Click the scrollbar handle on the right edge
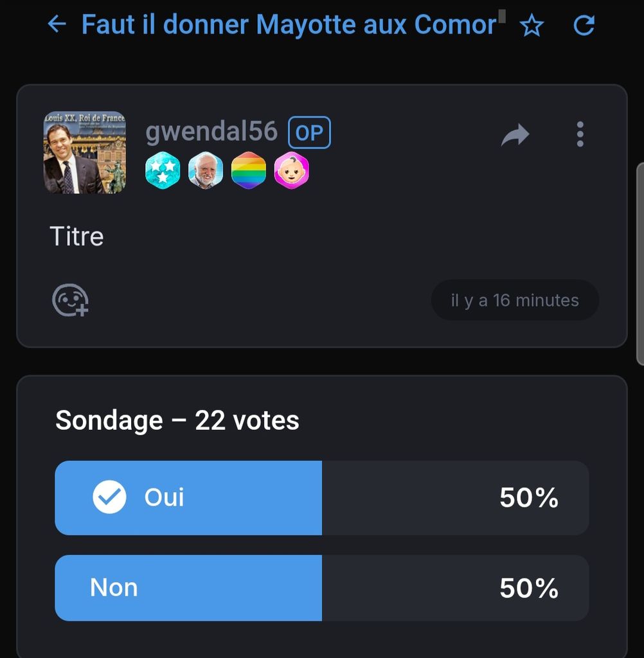644x658 pixels. [x=640, y=264]
